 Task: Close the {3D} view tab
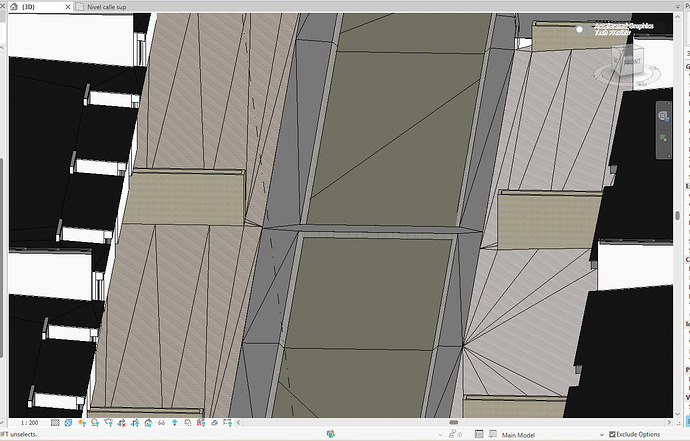click(x=68, y=7)
